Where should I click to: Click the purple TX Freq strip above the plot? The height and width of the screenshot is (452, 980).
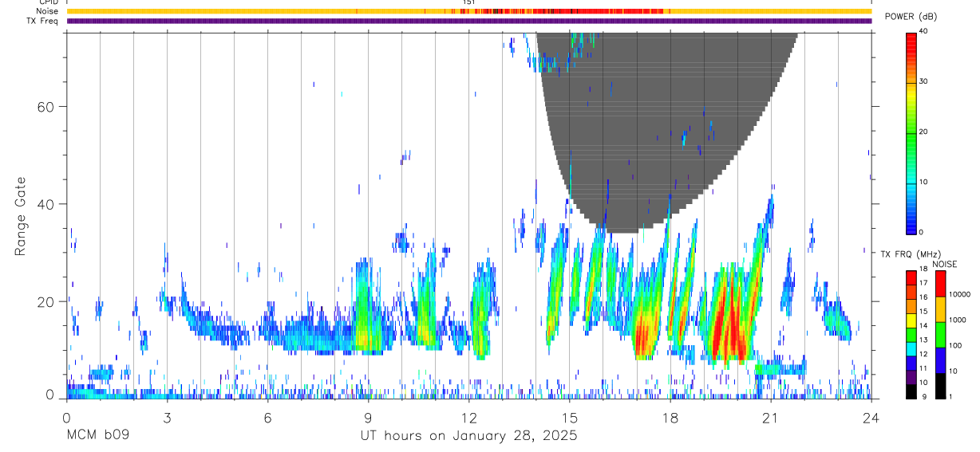click(x=468, y=21)
